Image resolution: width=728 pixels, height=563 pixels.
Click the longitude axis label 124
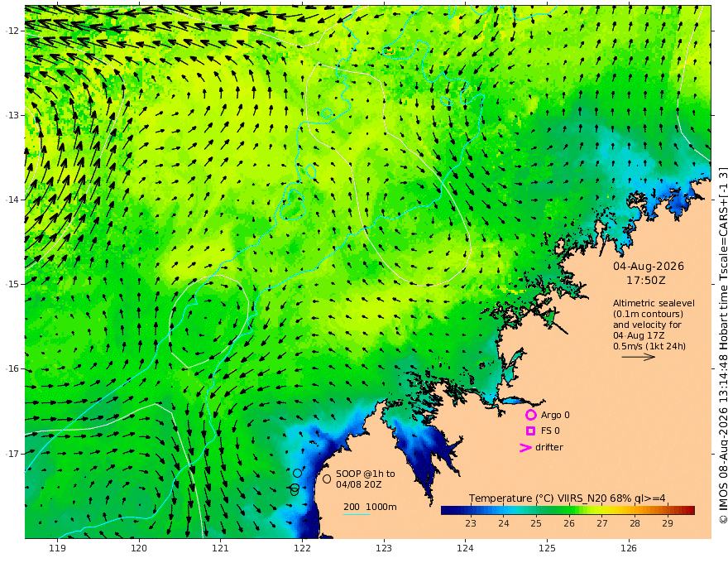466,549
